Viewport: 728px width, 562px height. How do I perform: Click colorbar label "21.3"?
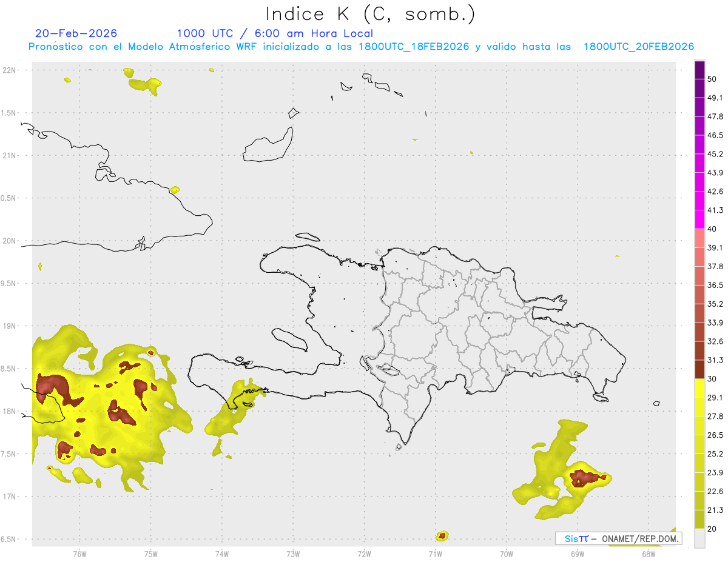pyautogui.click(x=715, y=510)
